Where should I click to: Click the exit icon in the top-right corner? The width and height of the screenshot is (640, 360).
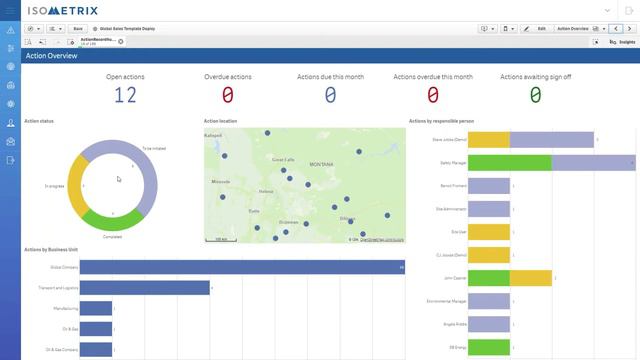(x=629, y=11)
